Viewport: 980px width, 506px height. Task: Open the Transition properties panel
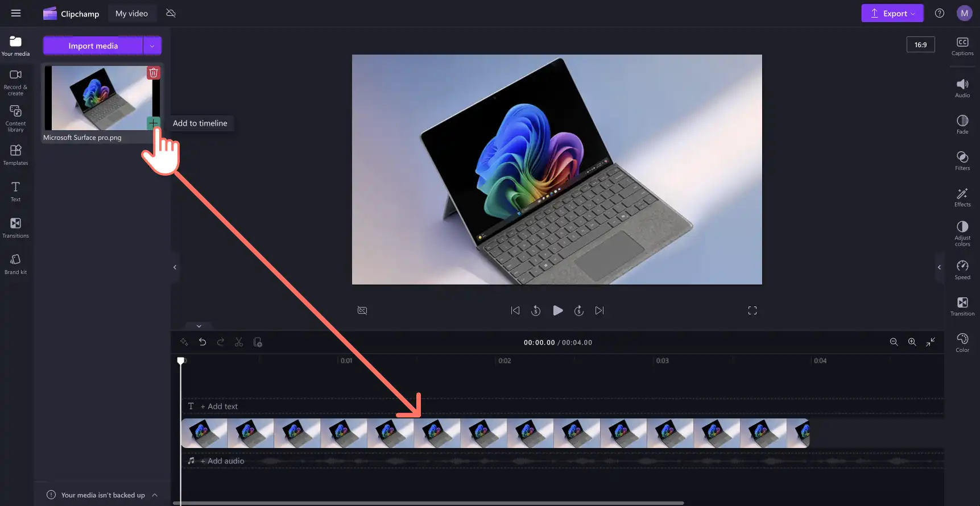click(962, 306)
